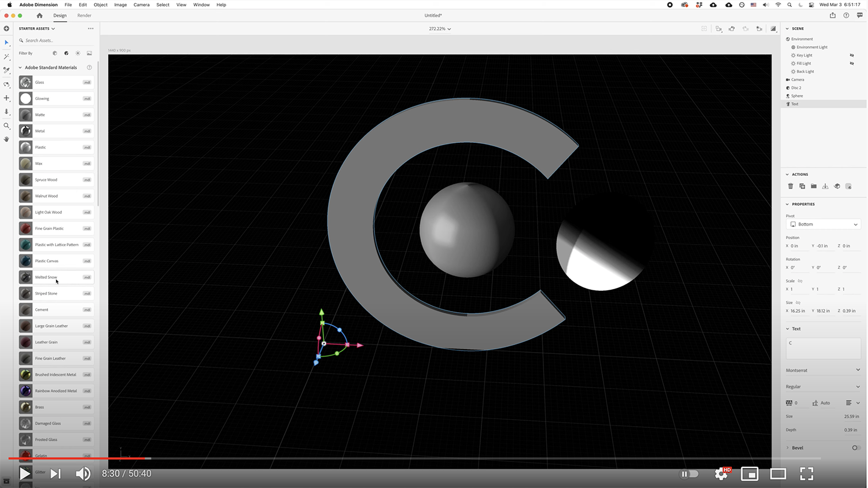This screenshot has width=868, height=488.
Task: Select the Hand tool
Action: click(6, 139)
